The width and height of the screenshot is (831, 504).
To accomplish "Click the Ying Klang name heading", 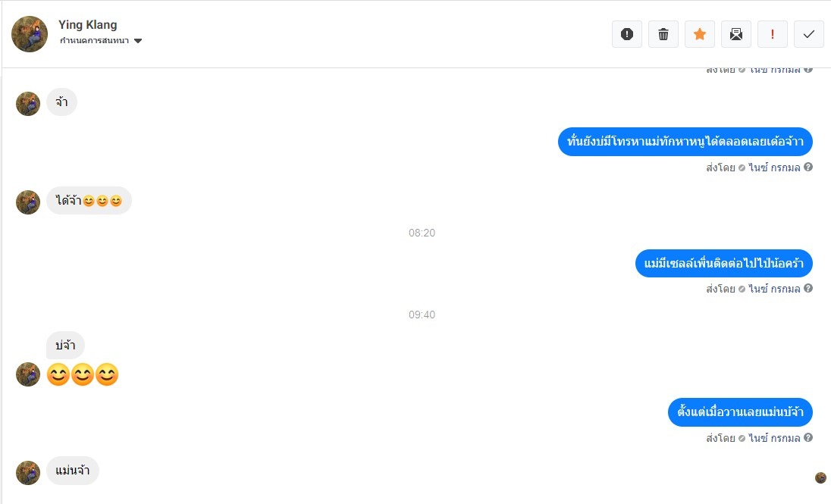I will pyautogui.click(x=87, y=25).
